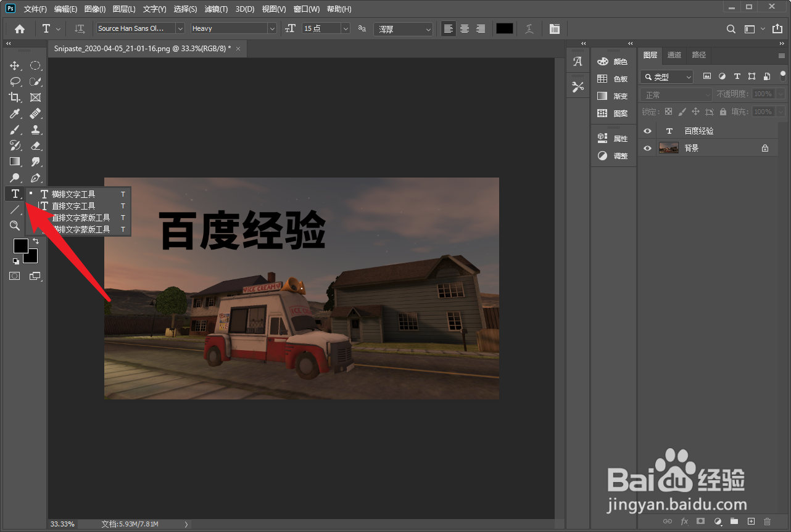This screenshot has width=791, height=532.
Task: Select the Eyedropper tool
Action: point(15,113)
